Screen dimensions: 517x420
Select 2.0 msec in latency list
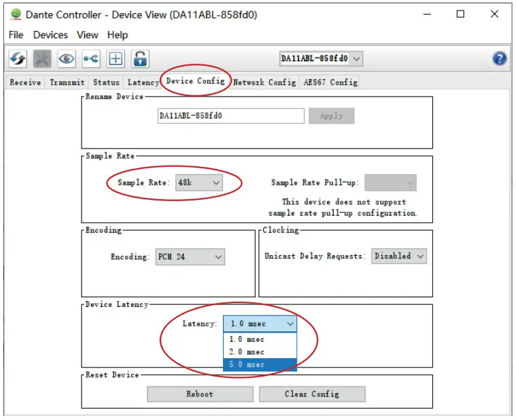pos(260,352)
